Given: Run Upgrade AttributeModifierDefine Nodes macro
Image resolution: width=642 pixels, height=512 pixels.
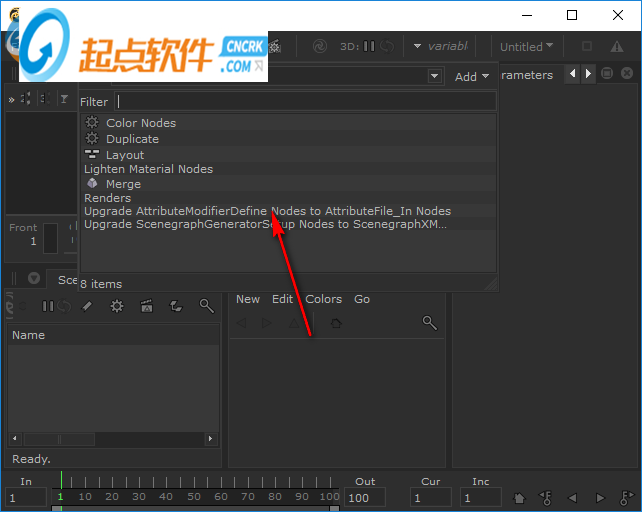Looking at the screenshot, I should (267, 211).
